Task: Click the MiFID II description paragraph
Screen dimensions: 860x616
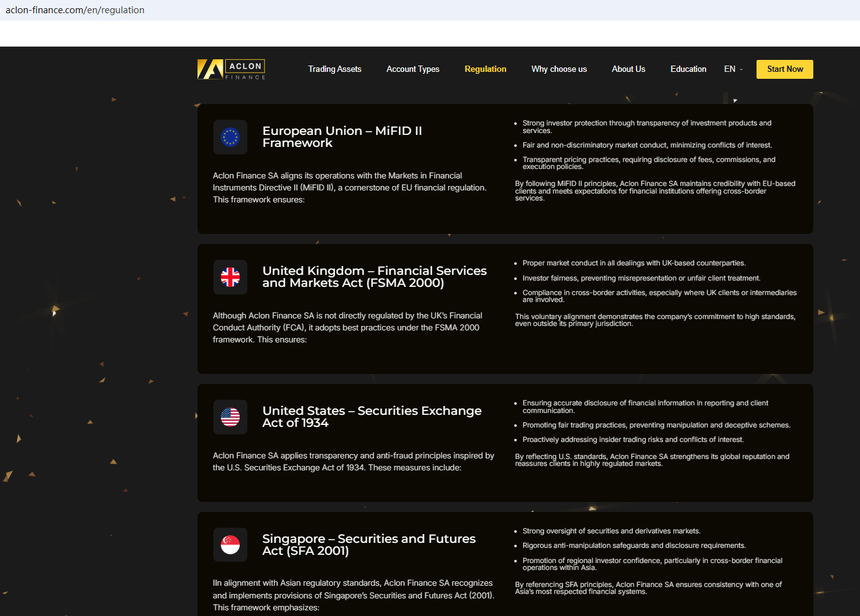Action: tap(350, 188)
